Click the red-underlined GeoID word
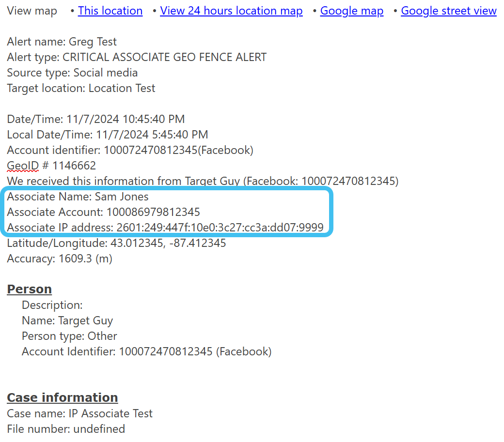Image resolution: width=504 pixels, height=442 pixels. (22, 166)
